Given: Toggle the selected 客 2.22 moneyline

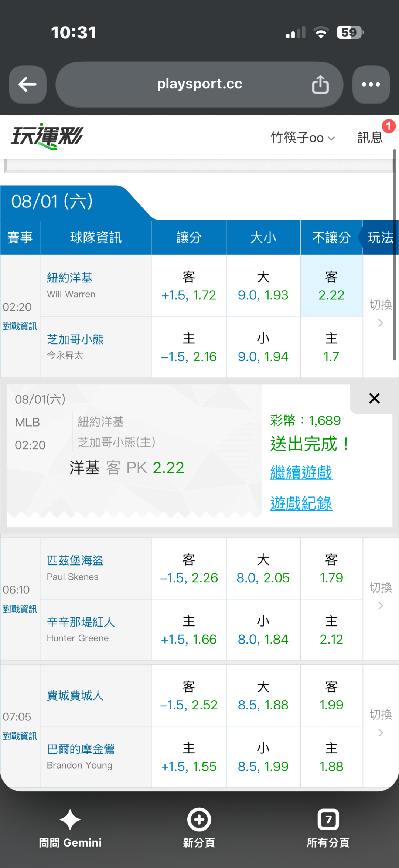Looking at the screenshot, I should [331, 286].
